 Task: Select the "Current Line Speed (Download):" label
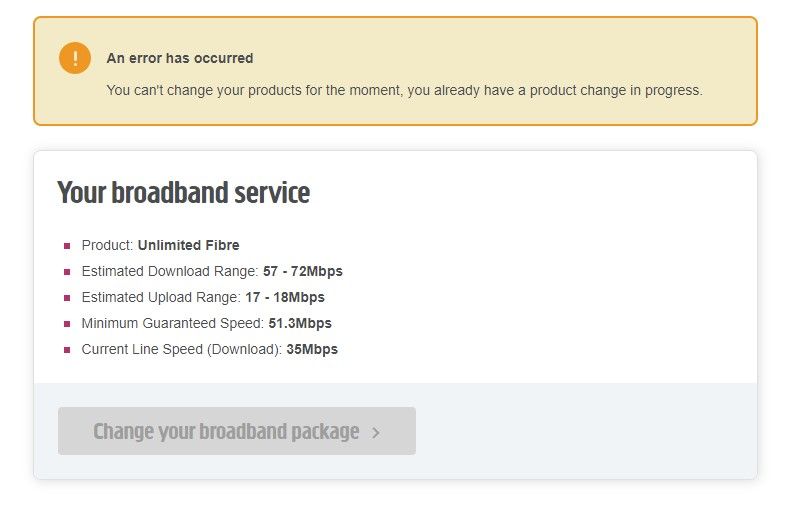coord(180,349)
